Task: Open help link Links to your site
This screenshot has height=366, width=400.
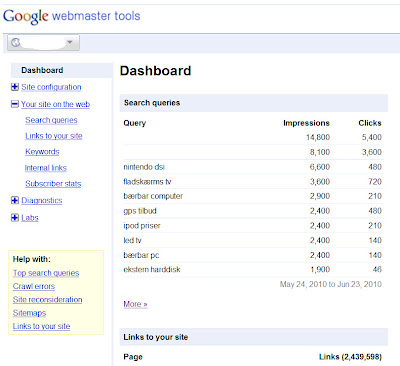Action: pos(42,326)
